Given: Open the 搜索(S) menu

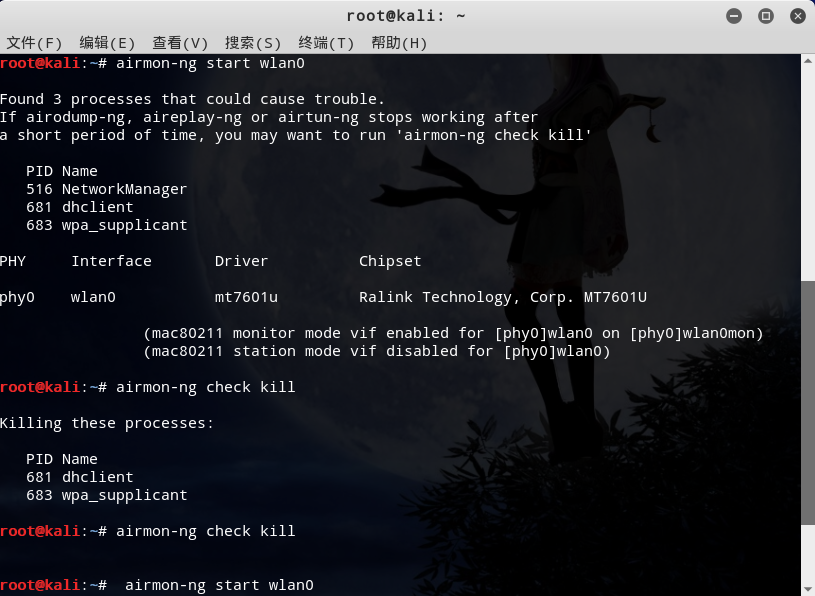Looking at the screenshot, I should [x=253, y=43].
